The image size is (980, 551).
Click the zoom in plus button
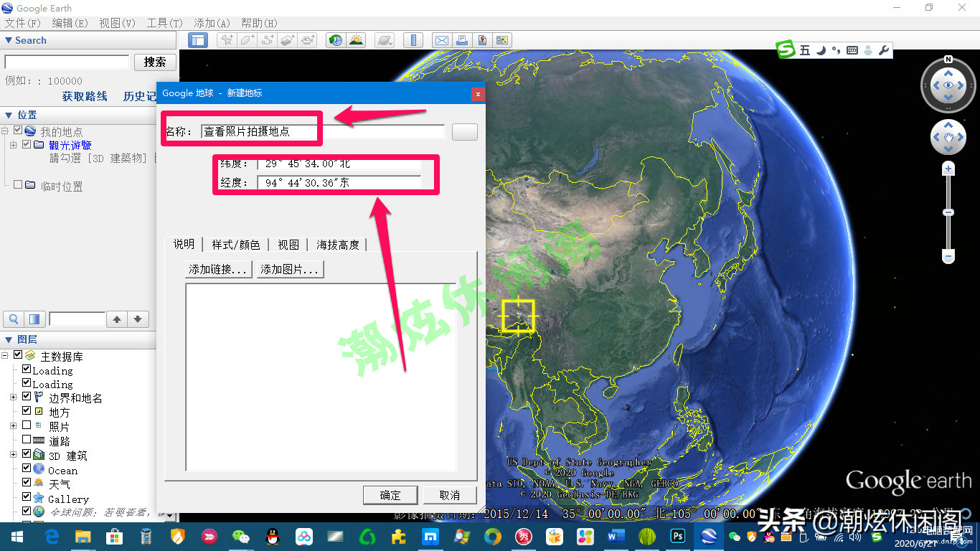point(948,169)
